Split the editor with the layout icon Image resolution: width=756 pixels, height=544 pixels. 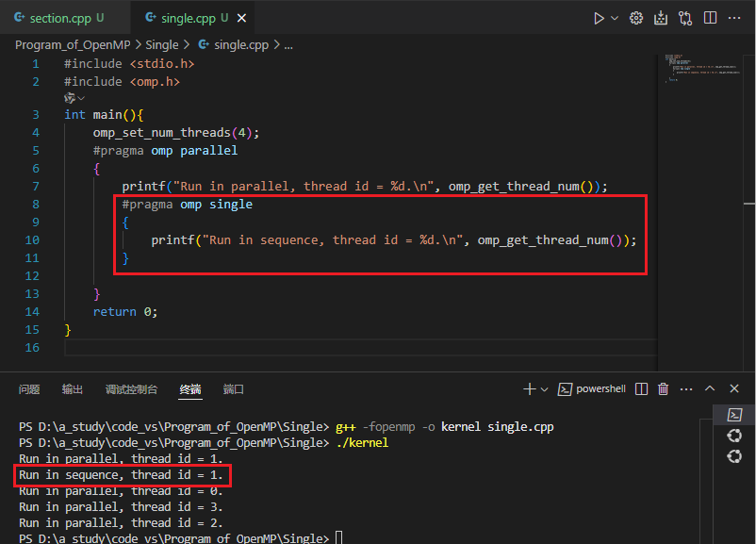(x=710, y=18)
